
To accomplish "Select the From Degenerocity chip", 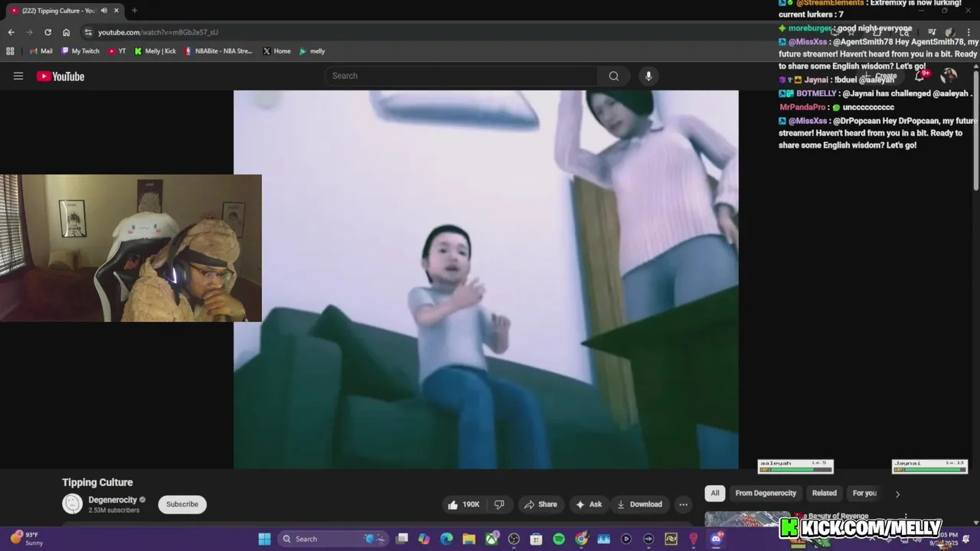I will point(766,493).
